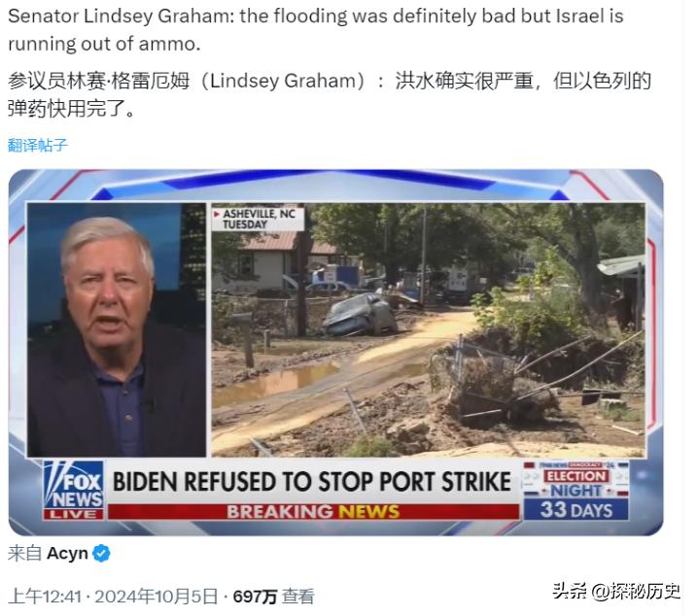
Task: Click the Asheville, NC Tuesday location tag
Action: pyautogui.click(x=258, y=220)
